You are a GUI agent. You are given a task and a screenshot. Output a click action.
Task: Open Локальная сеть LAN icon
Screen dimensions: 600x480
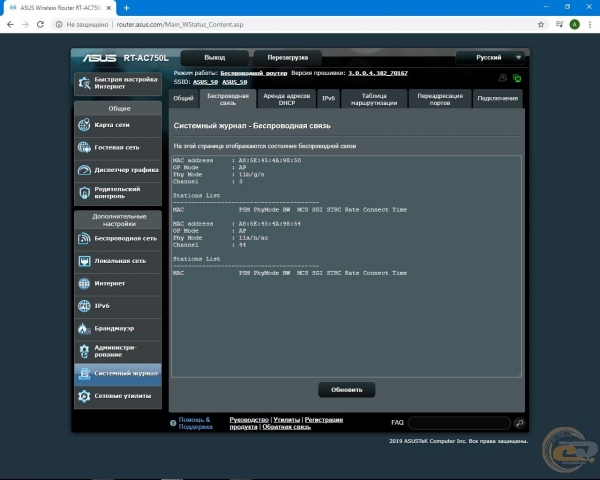pos(84,261)
